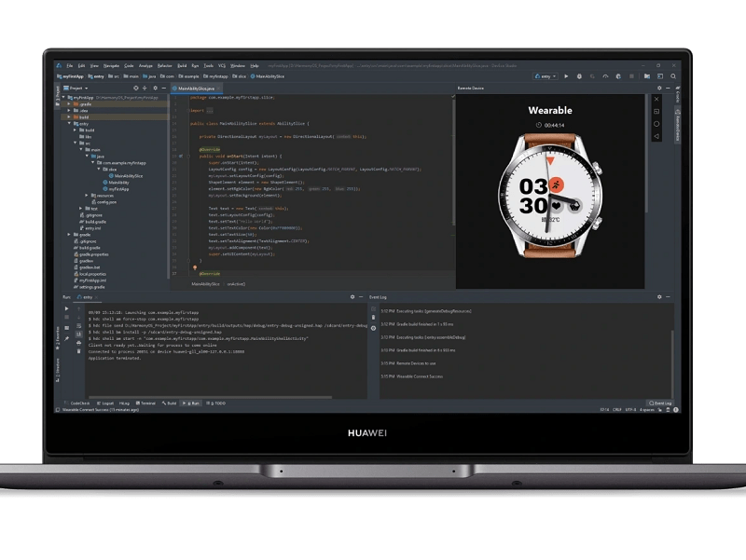Screen dimensions: 746x560
Task: Toggle pin tab in the Run panel
Action: pyautogui.click(x=66, y=338)
